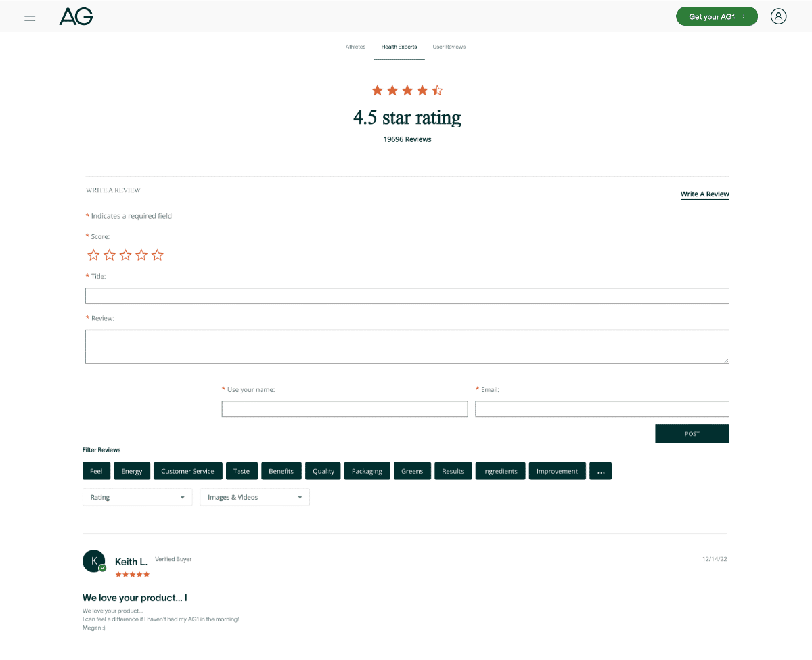This screenshot has width=812, height=660.
Task: Show more filter tags with ellipsis button
Action: coord(600,471)
